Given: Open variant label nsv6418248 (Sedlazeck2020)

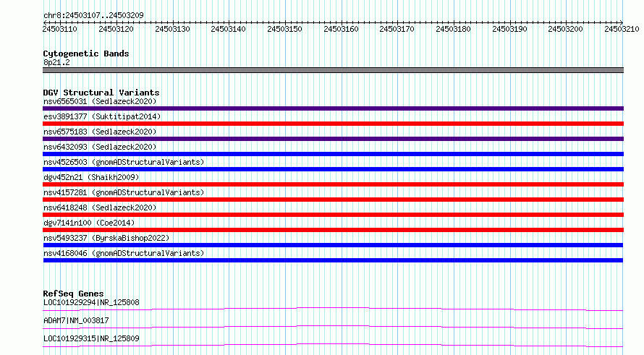Looking at the screenshot, I should (100, 208).
